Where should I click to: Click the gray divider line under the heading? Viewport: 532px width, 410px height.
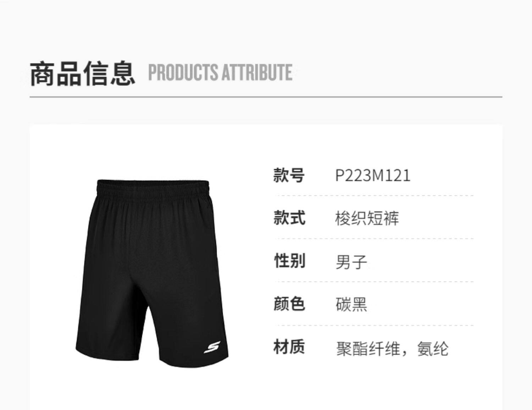tap(266, 96)
